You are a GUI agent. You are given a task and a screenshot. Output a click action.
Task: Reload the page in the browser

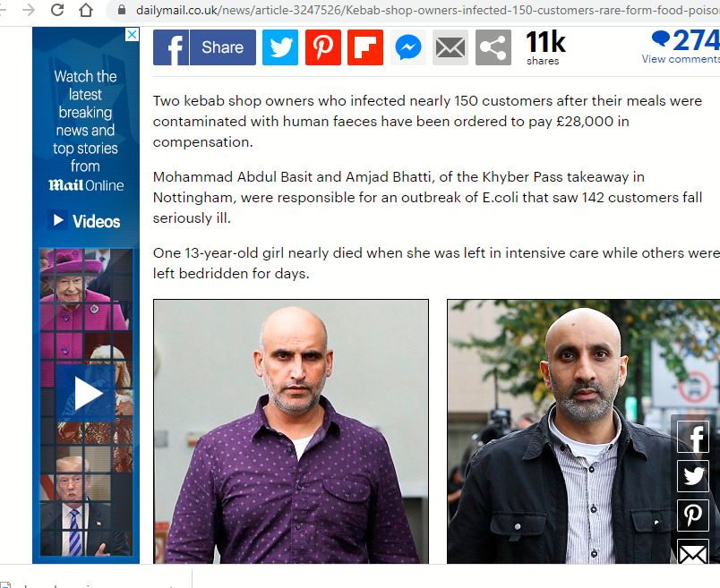pyautogui.click(x=57, y=10)
